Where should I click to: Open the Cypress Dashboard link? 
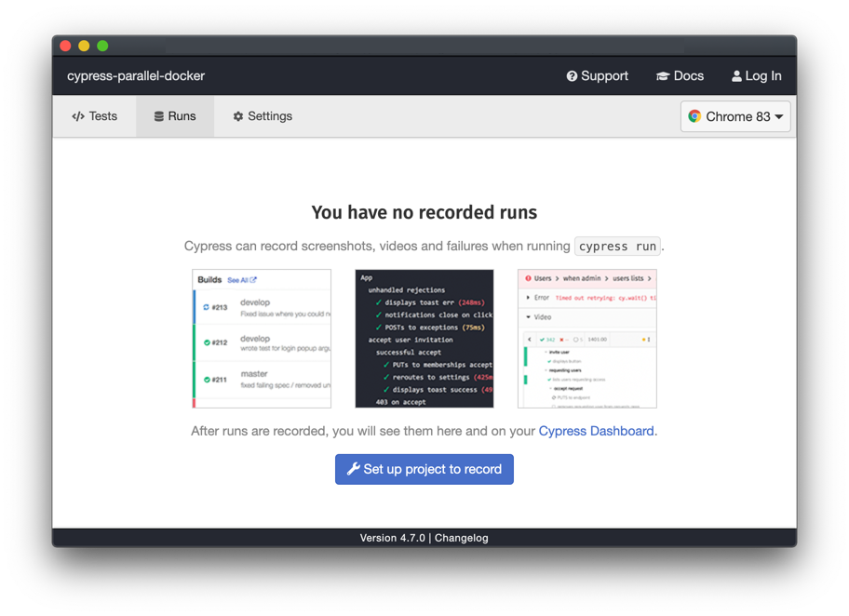click(596, 431)
